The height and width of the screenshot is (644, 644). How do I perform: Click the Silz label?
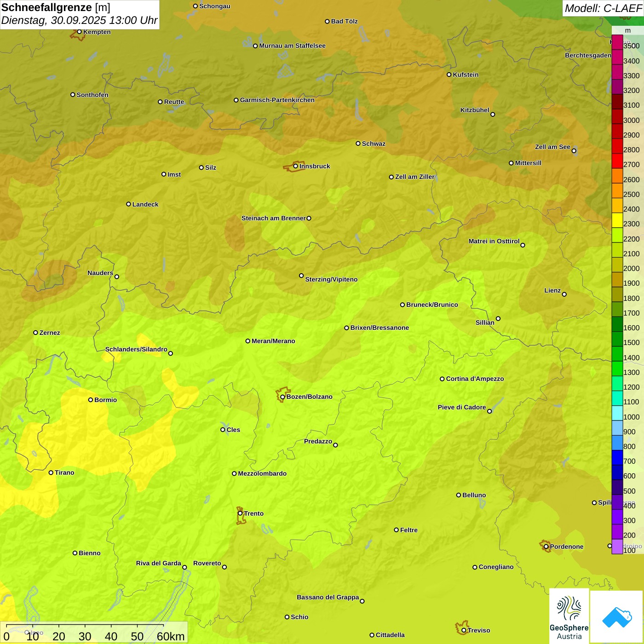tap(211, 167)
